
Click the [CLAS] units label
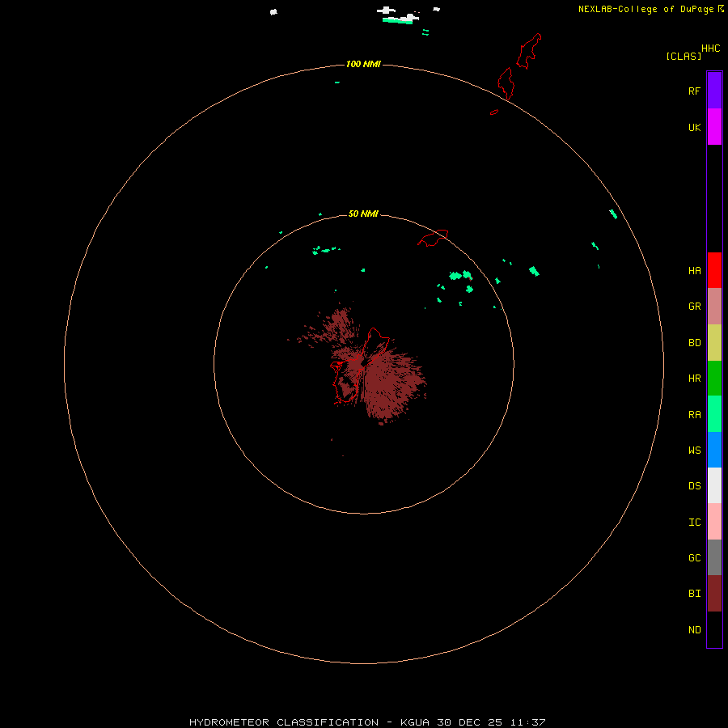pos(684,56)
